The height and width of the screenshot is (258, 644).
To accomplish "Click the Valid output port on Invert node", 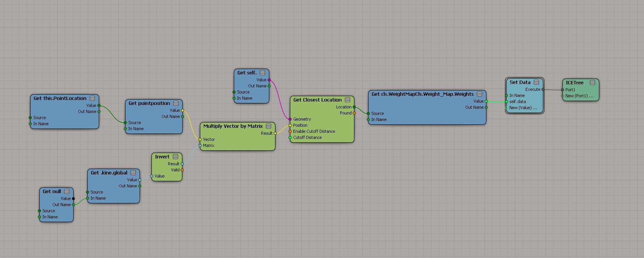I will point(182,170).
